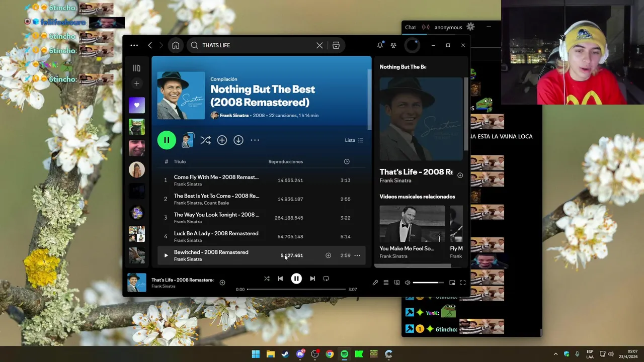
Task: Add That's Life in Now Playing panel
Action: pyautogui.click(x=460, y=175)
